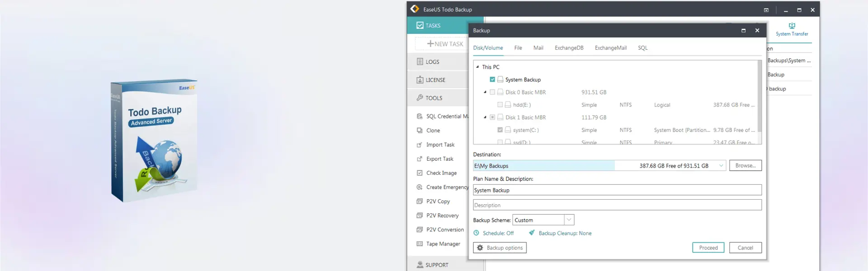
Task: Open the LOGS section
Action: (x=438, y=62)
